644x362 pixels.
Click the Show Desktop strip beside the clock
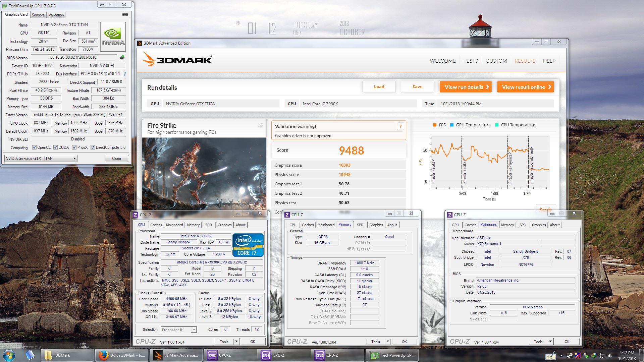coord(641,356)
